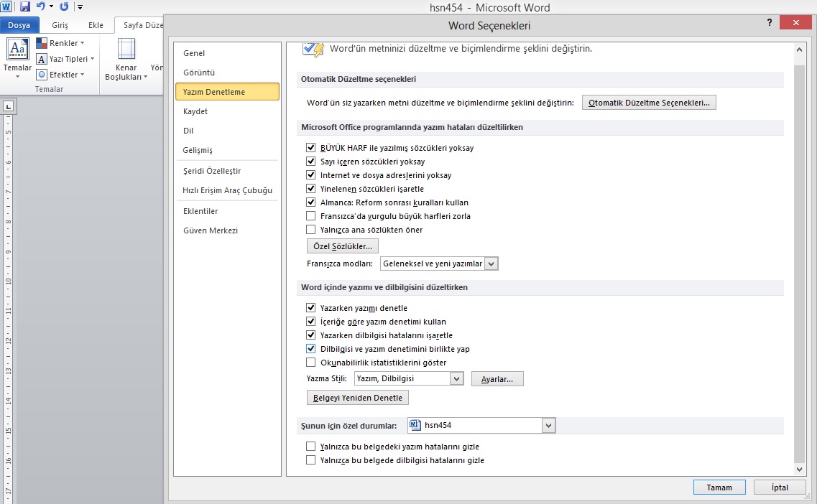Select Kaydet options category
Screen dimensions: 817x504
coord(227,111)
